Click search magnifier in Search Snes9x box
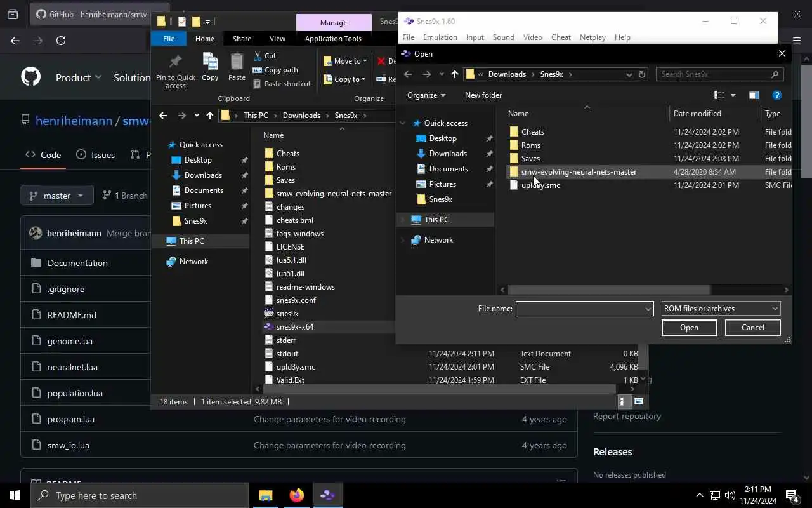Screen dimensions: 812x508 pyautogui.click(x=775, y=74)
